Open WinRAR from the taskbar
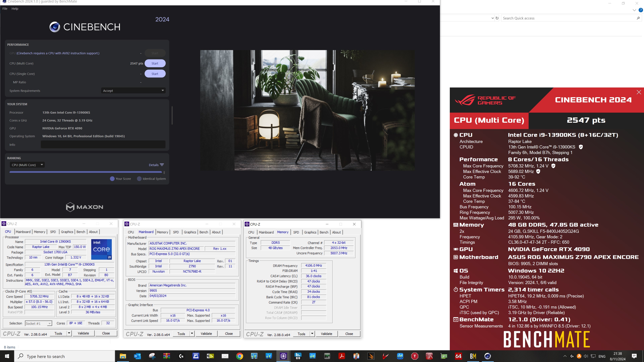 tap(167, 356)
